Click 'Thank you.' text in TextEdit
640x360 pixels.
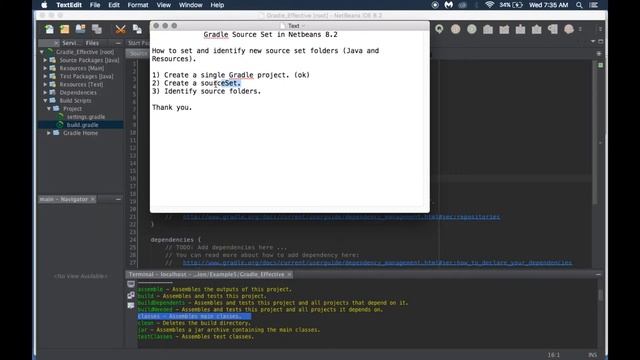coord(172,107)
